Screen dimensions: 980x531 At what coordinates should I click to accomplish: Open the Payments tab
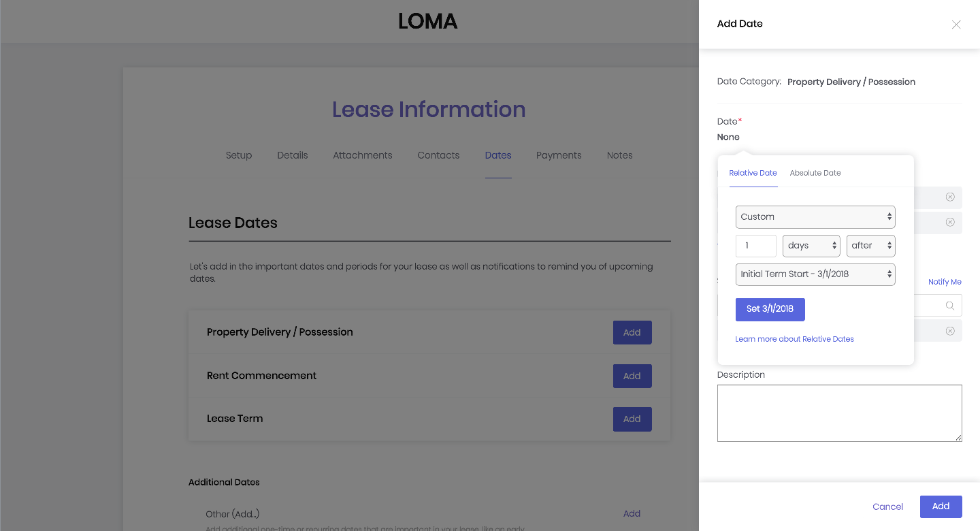click(x=558, y=155)
